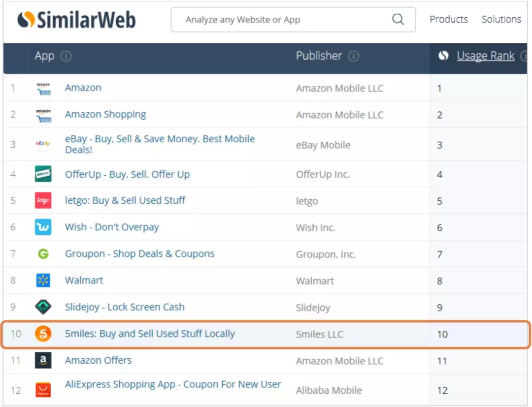Click usage rank 7 in the Groupon row
The width and height of the screenshot is (532, 407).
pos(440,254)
